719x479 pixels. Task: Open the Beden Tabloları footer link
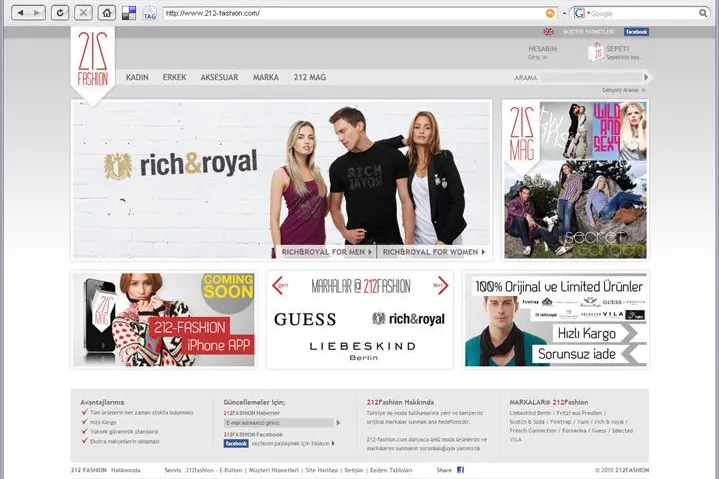(x=391, y=470)
